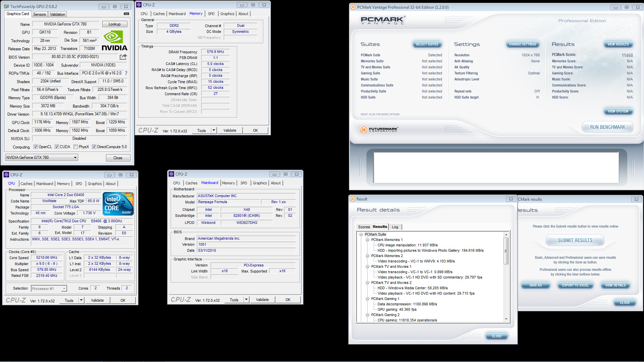The image size is (644, 362).
Task: Toggle the CUDA checkbox
Action: (x=57, y=147)
